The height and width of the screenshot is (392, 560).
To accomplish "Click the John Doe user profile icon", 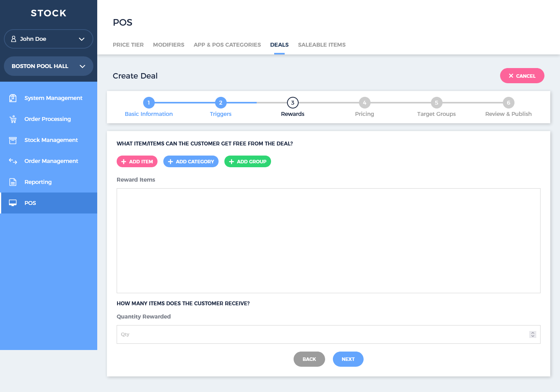I will pyautogui.click(x=14, y=39).
